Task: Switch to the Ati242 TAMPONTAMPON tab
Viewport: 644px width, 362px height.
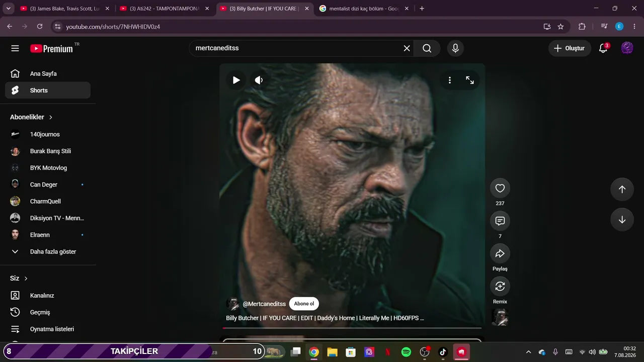Action: point(164,9)
